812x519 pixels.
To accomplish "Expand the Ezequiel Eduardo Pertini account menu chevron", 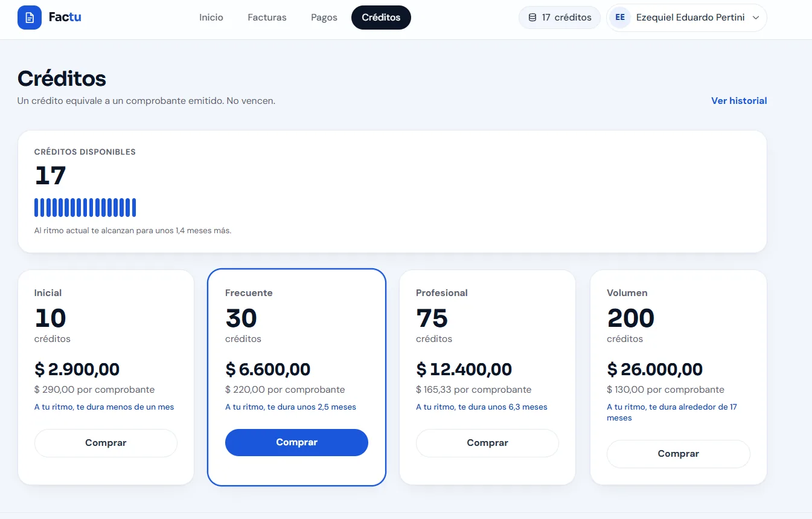I will (x=756, y=18).
